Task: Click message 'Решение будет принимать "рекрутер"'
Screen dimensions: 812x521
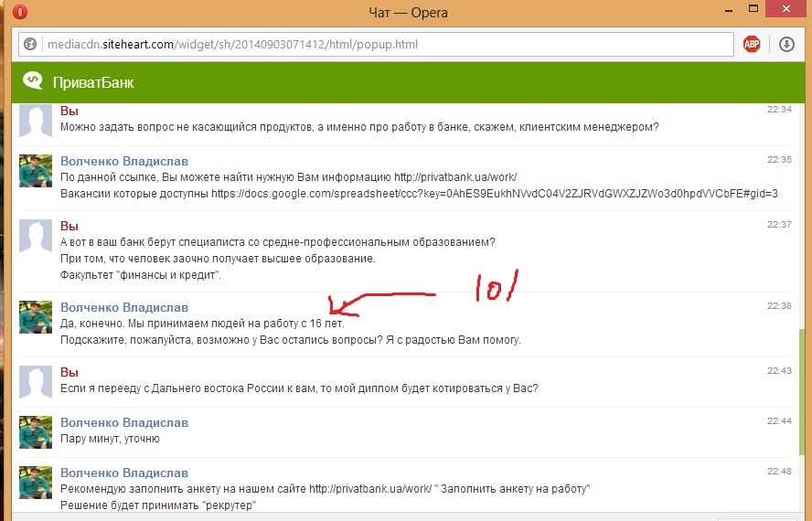Action: point(158,505)
